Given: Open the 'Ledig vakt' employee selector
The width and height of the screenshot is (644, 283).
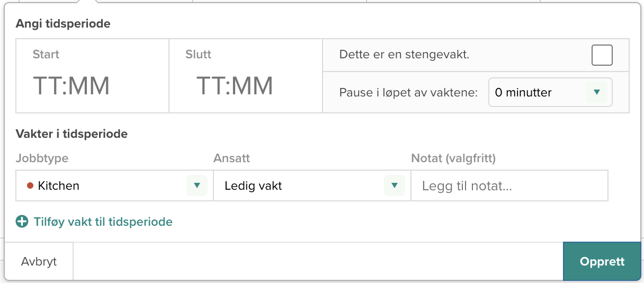Looking at the screenshot, I should coord(312,185).
